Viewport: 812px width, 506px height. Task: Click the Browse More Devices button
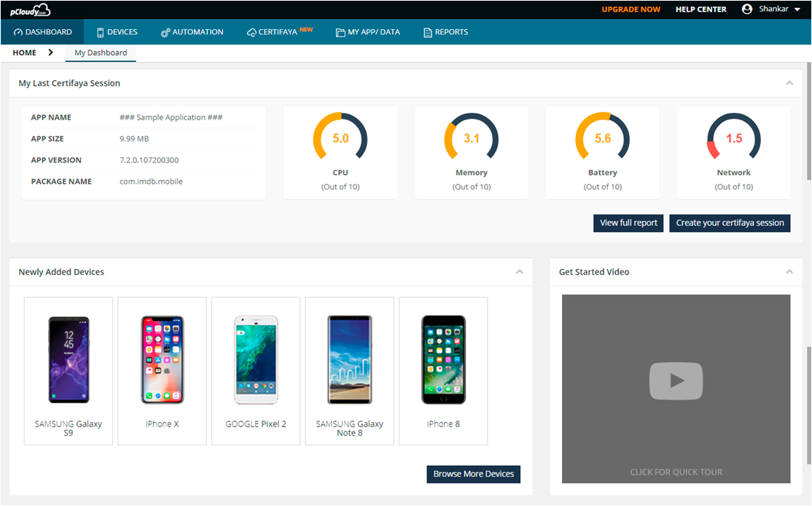(x=473, y=474)
